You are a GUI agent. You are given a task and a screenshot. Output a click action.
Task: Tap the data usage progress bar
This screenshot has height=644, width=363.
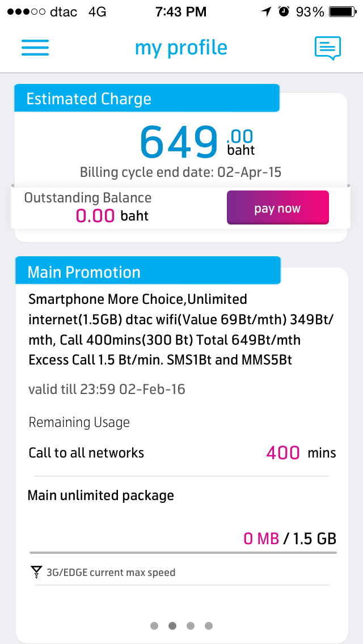click(183, 552)
